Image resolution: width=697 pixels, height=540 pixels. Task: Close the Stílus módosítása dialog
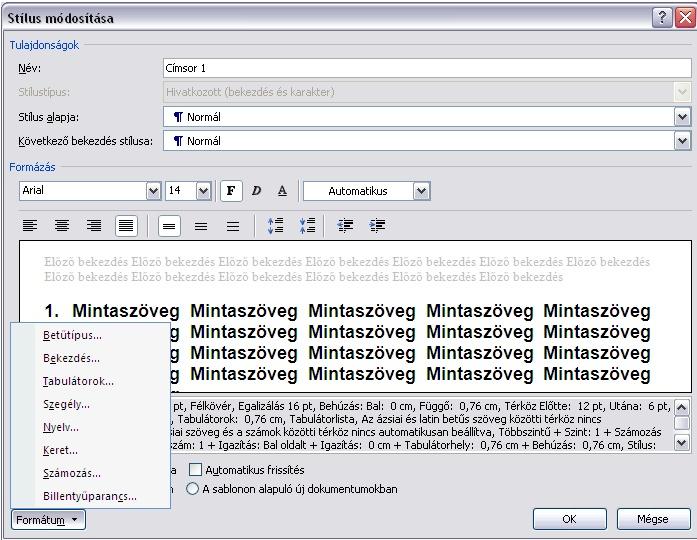[685, 18]
